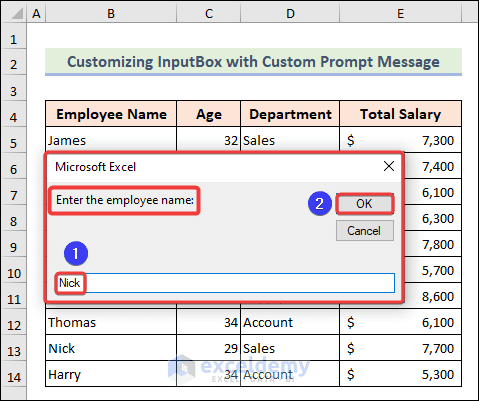Click the 'Enter the employee name:' prompt label
This screenshot has width=479, height=401.
coord(125,200)
